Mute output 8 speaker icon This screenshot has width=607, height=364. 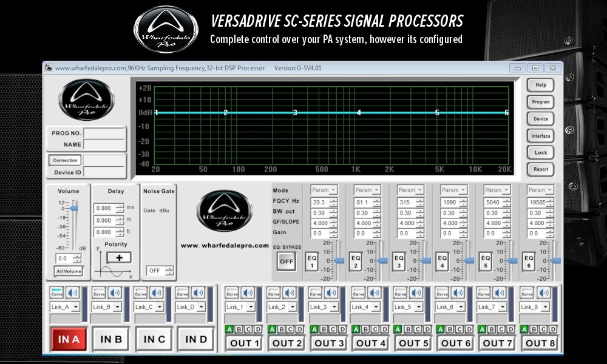[x=543, y=293]
